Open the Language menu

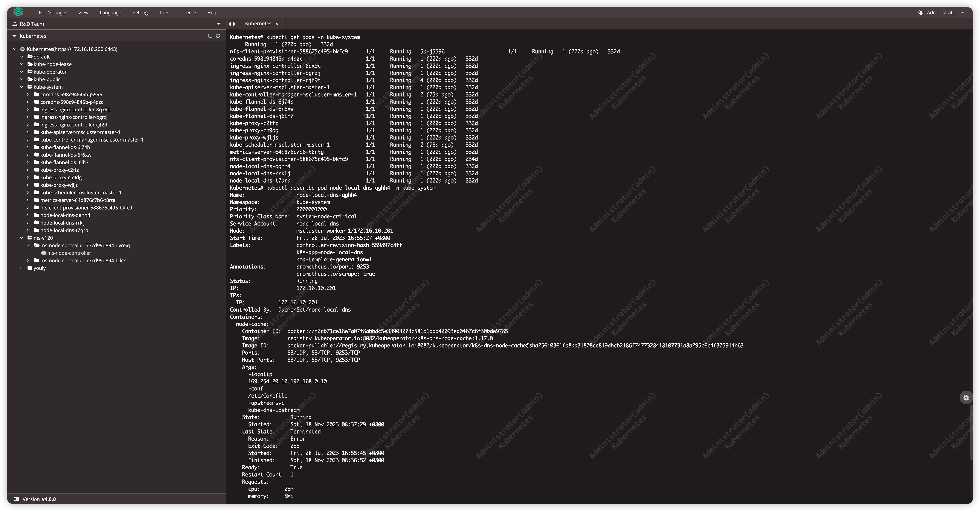click(x=110, y=12)
